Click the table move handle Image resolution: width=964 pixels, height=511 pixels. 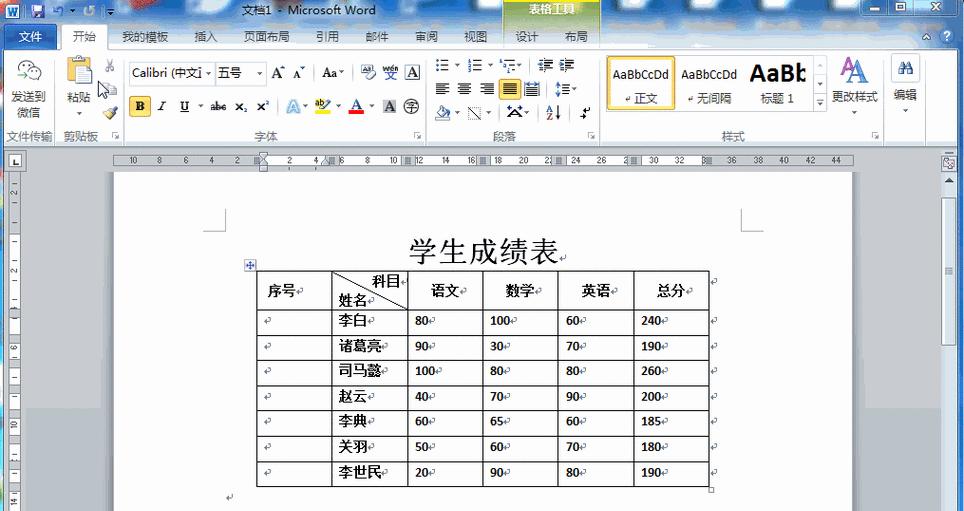pyautogui.click(x=250, y=265)
